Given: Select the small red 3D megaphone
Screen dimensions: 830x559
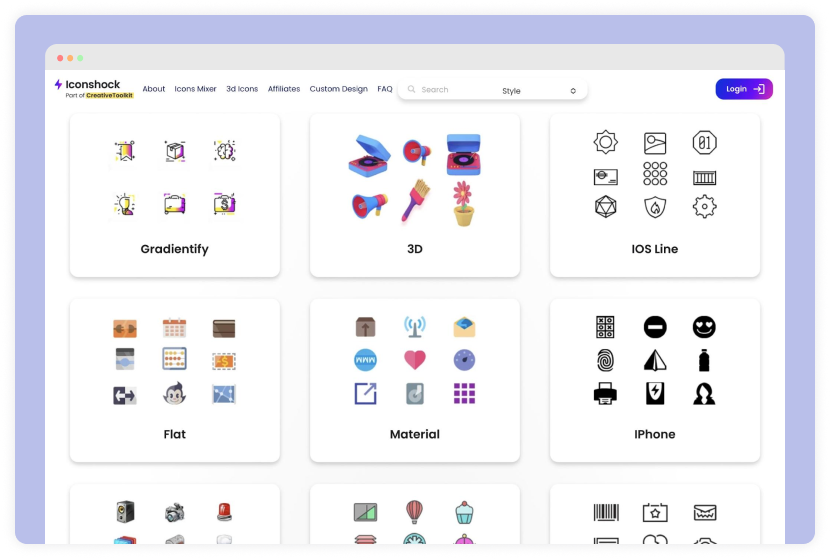Looking at the screenshot, I should pyautogui.click(x=417, y=152).
